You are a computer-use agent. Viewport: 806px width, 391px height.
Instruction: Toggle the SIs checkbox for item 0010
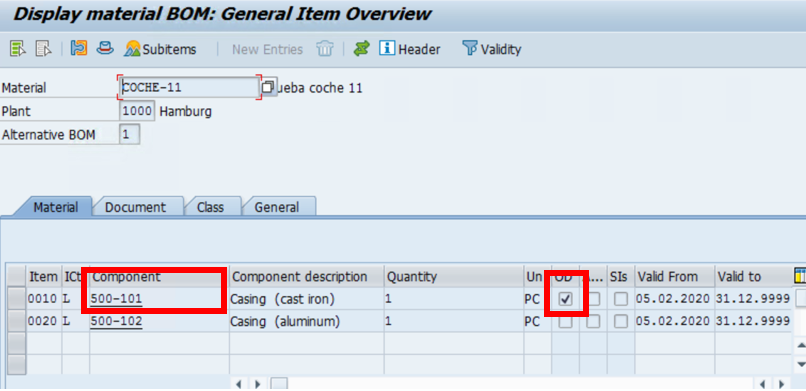[621, 299]
